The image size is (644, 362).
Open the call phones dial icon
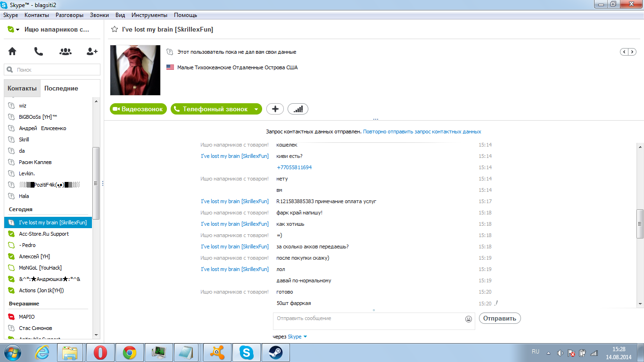pyautogui.click(x=39, y=51)
